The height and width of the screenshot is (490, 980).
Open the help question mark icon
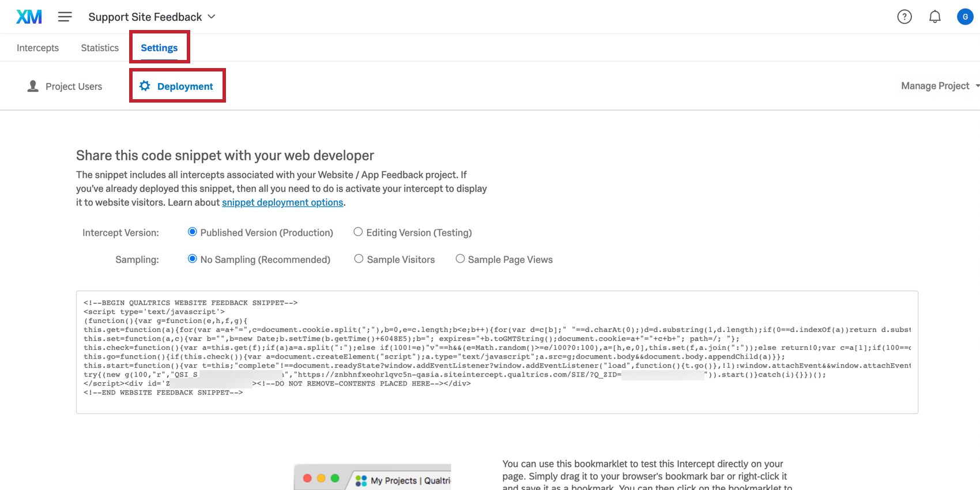tap(904, 17)
